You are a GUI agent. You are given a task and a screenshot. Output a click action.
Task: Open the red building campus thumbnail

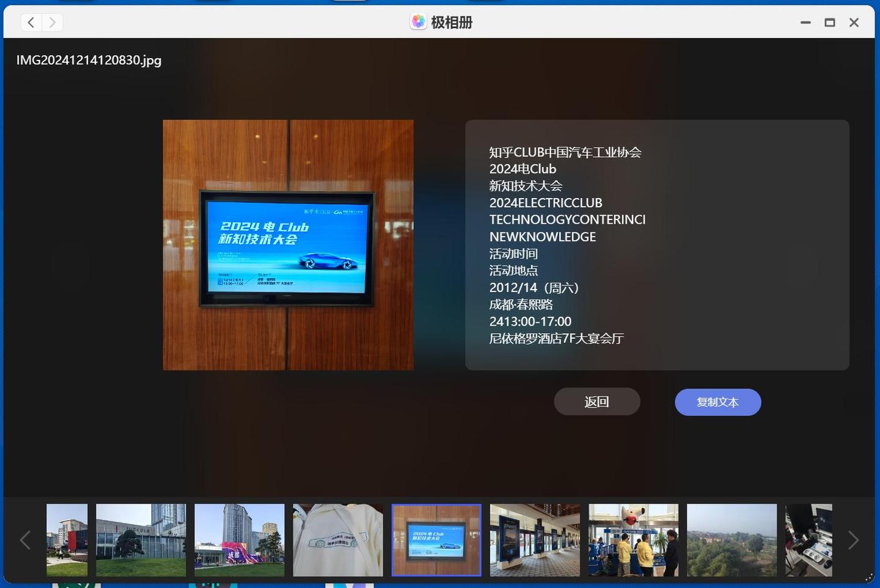pyautogui.click(x=67, y=540)
